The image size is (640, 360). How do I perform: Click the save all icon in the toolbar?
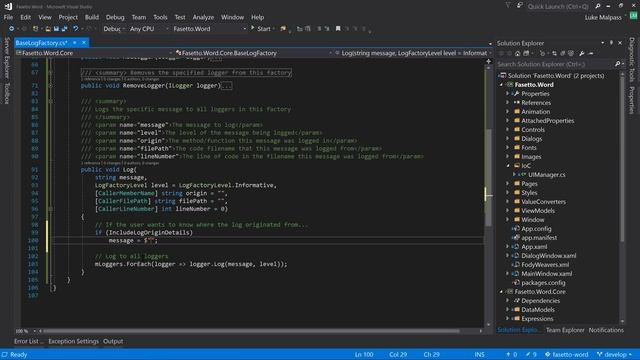click(x=64, y=29)
